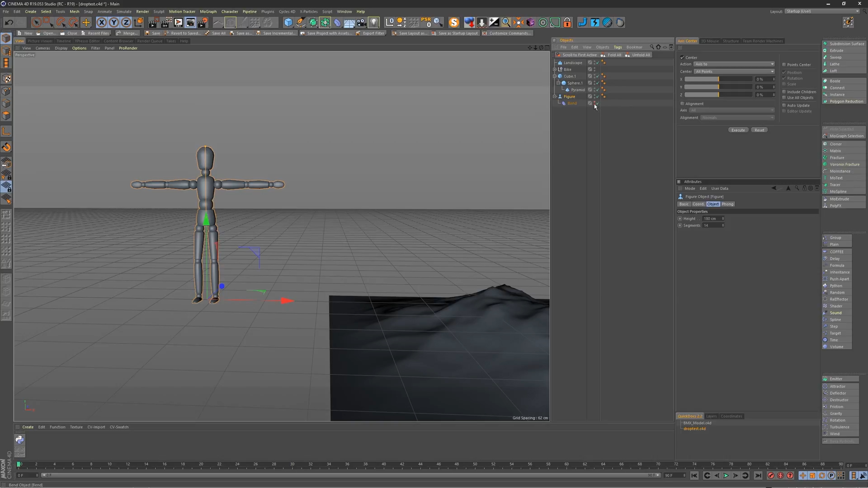868x488 pixels.
Task: Click the Execute button
Action: pyautogui.click(x=738, y=130)
